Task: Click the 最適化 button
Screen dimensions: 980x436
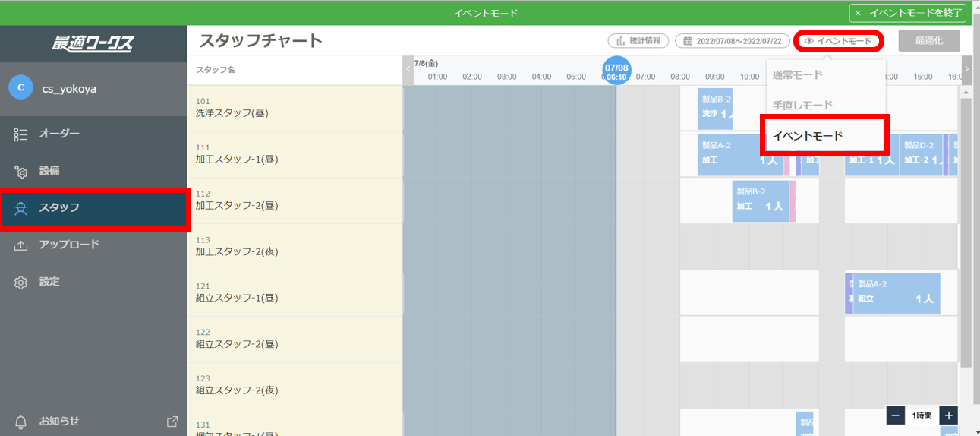Action: pos(929,41)
